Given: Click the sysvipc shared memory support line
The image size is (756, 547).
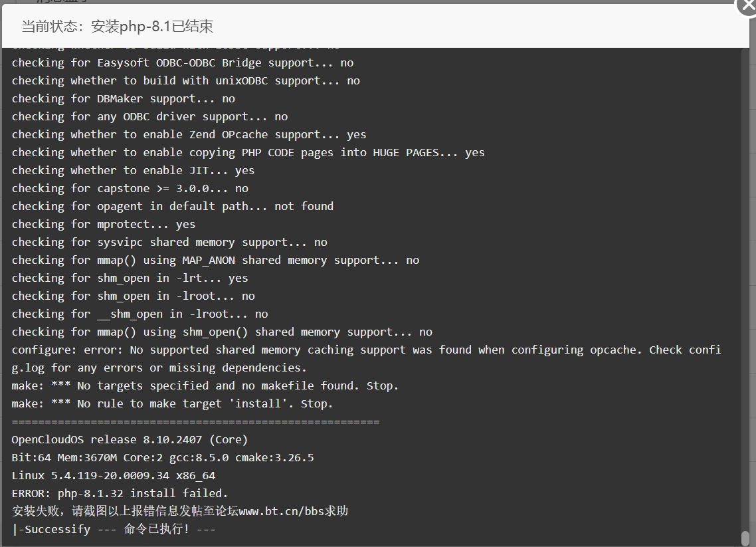Looking at the screenshot, I should coord(169,242).
